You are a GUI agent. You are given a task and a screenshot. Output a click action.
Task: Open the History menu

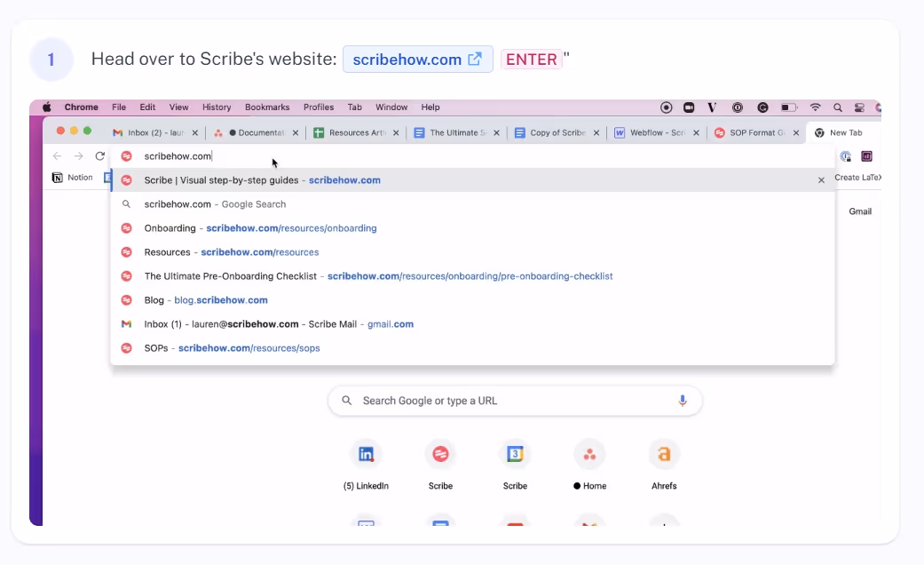click(217, 107)
